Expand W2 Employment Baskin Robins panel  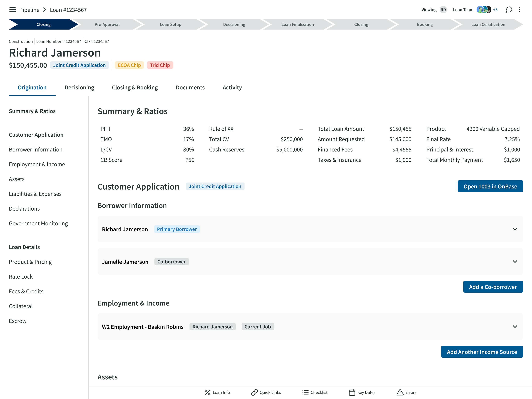pyautogui.click(x=515, y=326)
